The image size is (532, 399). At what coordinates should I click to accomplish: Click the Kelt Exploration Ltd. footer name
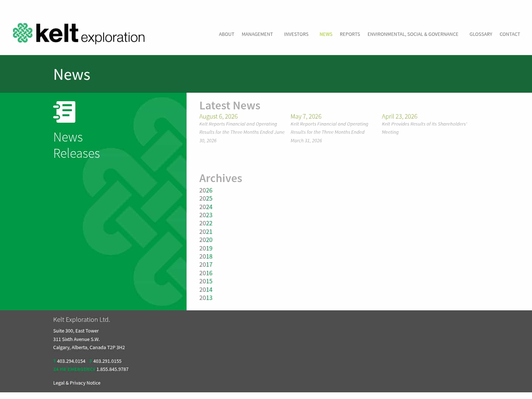pyautogui.click(x=82, y=320)
